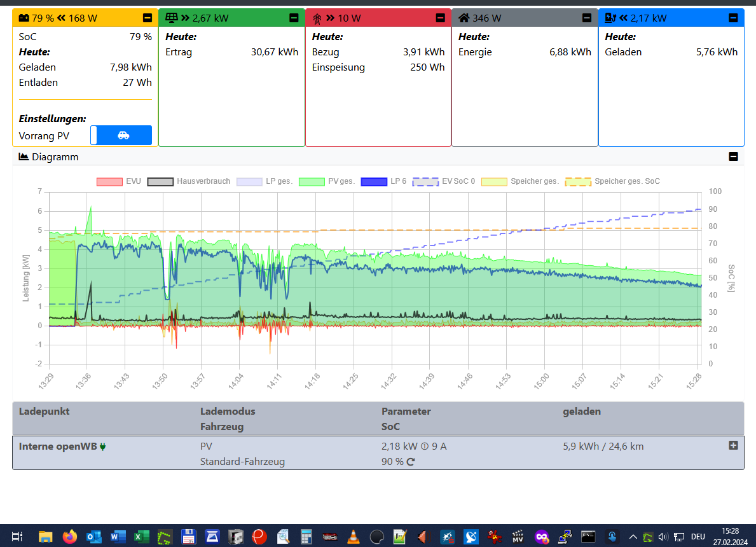Expand the Interne openWB row details

point(733,446)
